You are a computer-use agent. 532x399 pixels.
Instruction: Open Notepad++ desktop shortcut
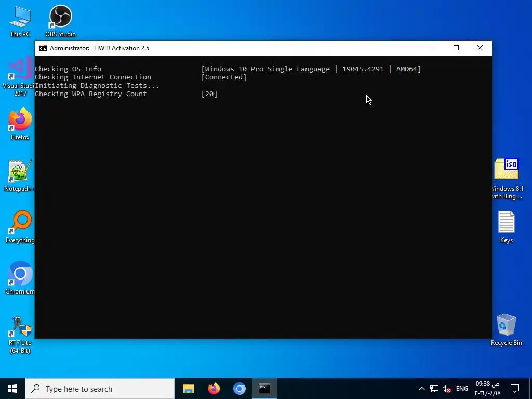pos(19,176)
